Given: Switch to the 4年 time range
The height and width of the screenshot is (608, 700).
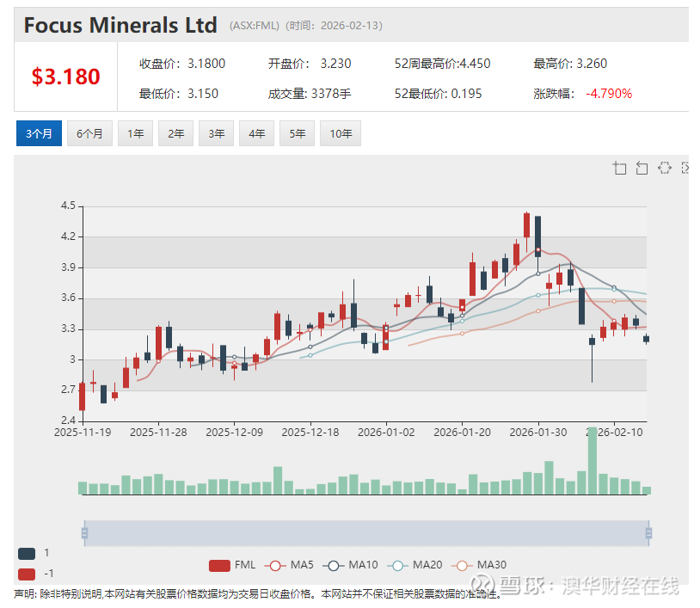Looking at the screenshot, I should tap(257, 133).
